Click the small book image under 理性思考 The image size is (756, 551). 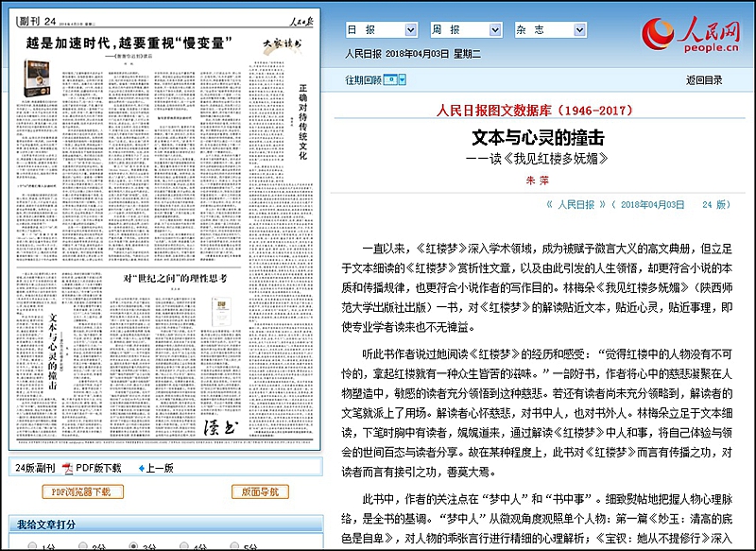pyautogui.click(x=221, y=313)
